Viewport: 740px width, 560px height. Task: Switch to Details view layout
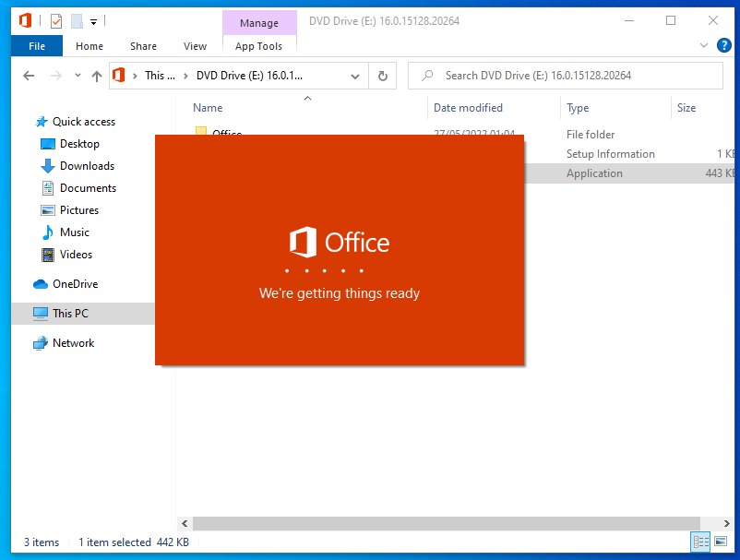[x=700, y=542]
